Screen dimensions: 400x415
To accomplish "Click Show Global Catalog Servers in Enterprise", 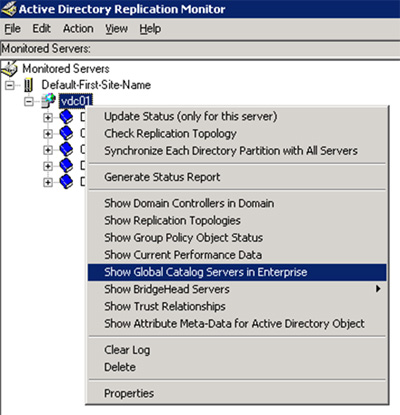I will pyautogui.click(x=237, y=272).
